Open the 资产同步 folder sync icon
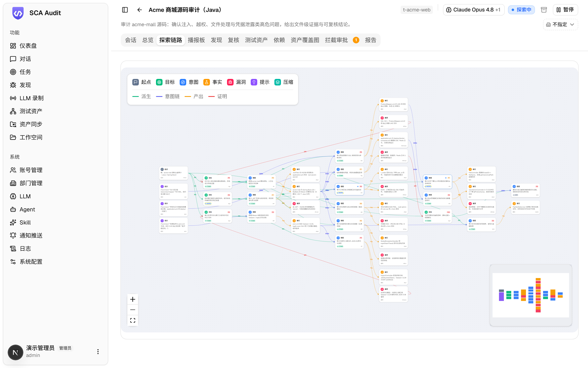 pos(13,124)
